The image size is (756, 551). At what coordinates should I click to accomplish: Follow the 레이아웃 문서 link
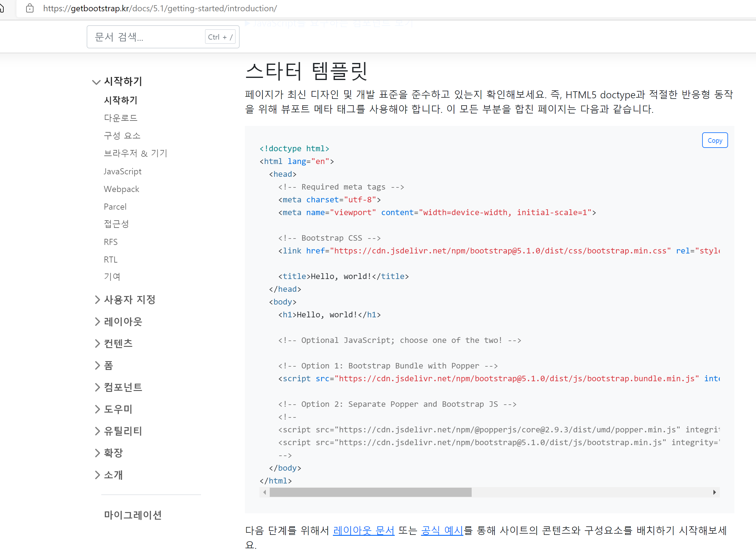364,530
